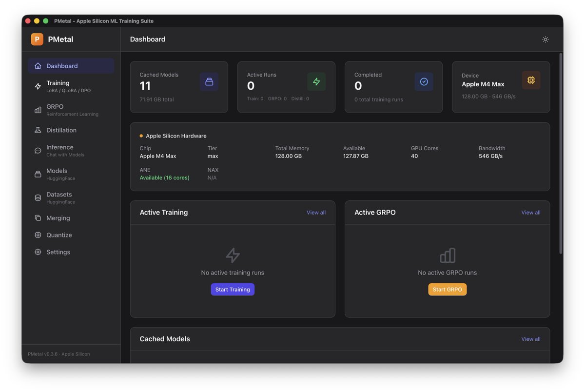Click the NAX "N/A" value
The image size is (585, 392).
(212, 178)
